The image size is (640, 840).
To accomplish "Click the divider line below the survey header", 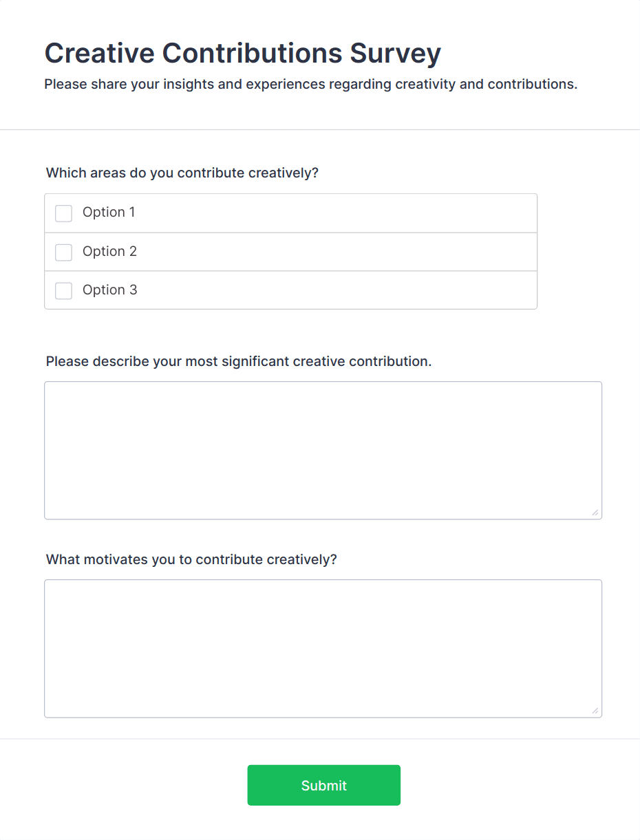I will [320, 129].
